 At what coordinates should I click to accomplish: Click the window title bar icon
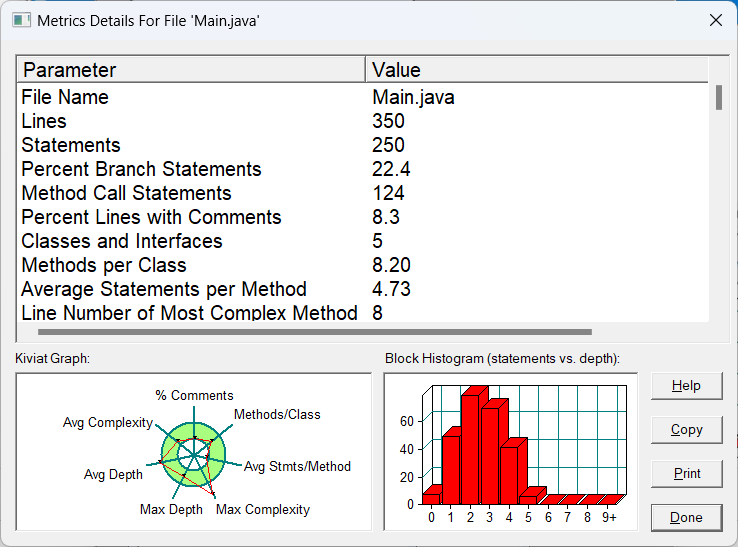click(21, 21)
